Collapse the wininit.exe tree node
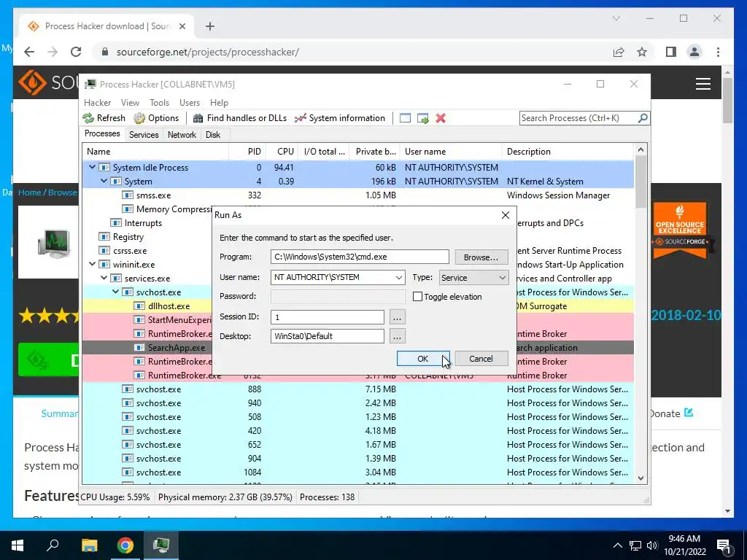 click(x=93, y=264)
